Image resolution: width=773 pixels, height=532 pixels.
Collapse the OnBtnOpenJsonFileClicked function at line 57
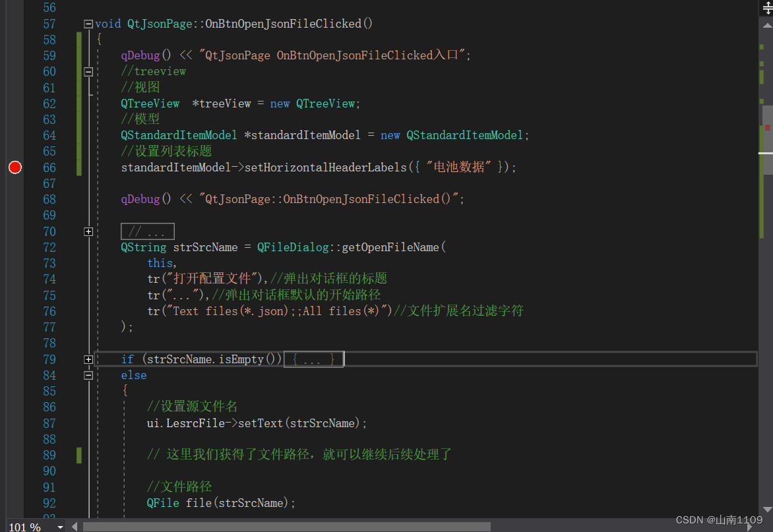pos(89,24)
